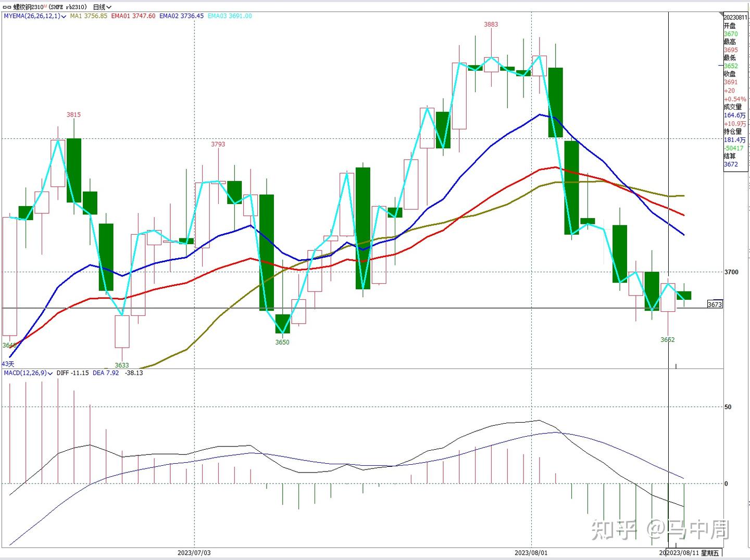
Task: Click the 3650 low price label
Action: pos(282,342)
